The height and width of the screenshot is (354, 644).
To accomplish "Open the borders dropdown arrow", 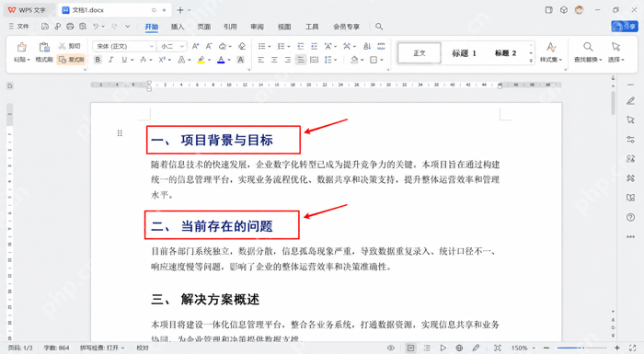I will [382, 61].
